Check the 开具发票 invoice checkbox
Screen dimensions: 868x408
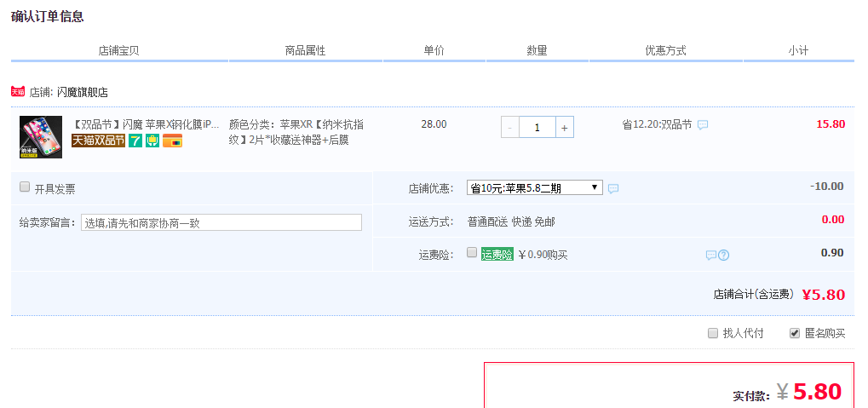(x=25, y=187)
